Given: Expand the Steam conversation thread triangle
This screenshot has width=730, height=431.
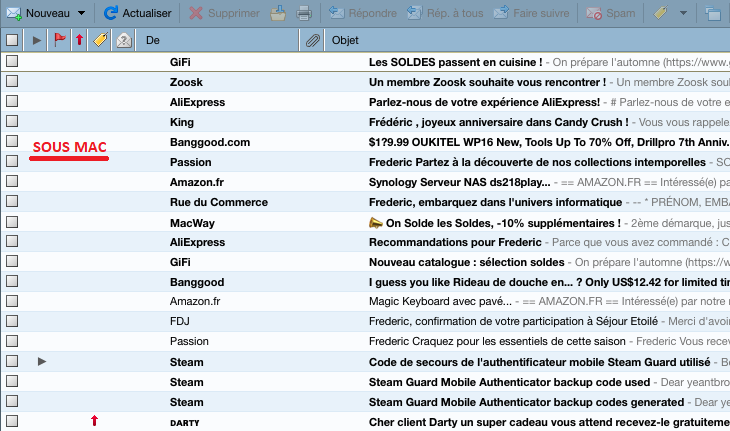Looking at the screenshot, I should 42,361.
